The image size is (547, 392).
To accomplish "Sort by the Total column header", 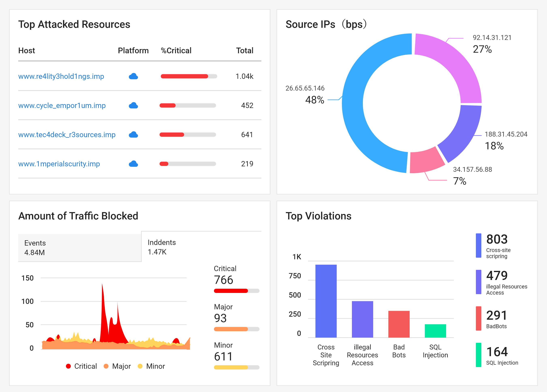I will [x=245, y=50].
